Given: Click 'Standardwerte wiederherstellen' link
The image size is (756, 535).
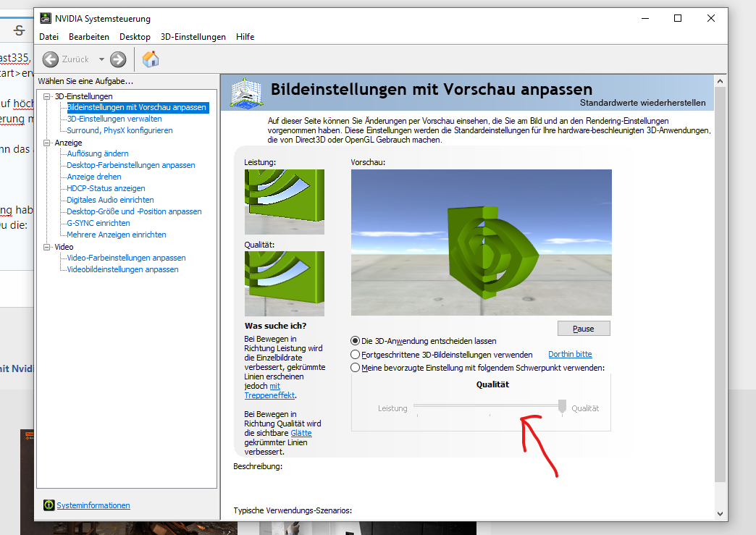Looking at the screenshot, I should point(642,103).
